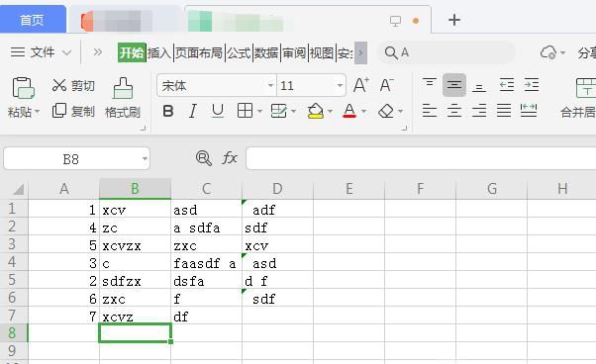Expand the fill color dropdown arrow
The height and width of the screenshot is (364, 596).
(330, 111)
